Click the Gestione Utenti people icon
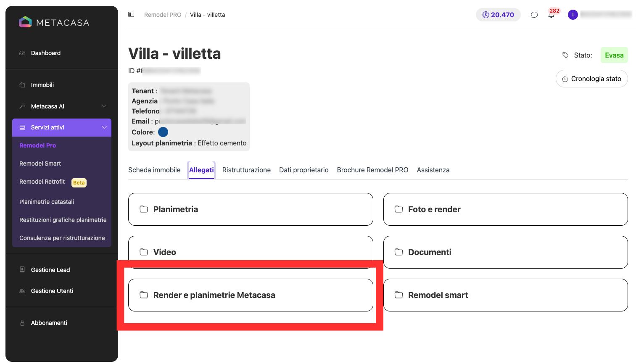 22,291
